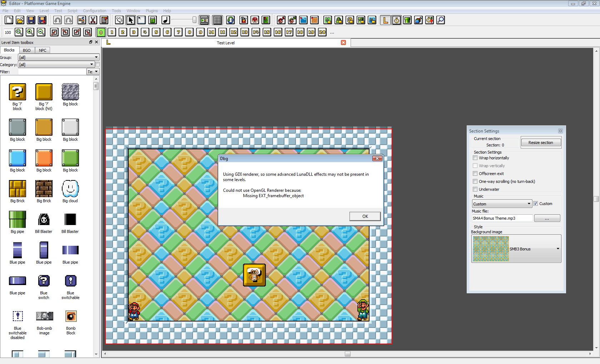The image size is (600, 364).
Task: Open the filter type dropdown
Action: [93, 72]
